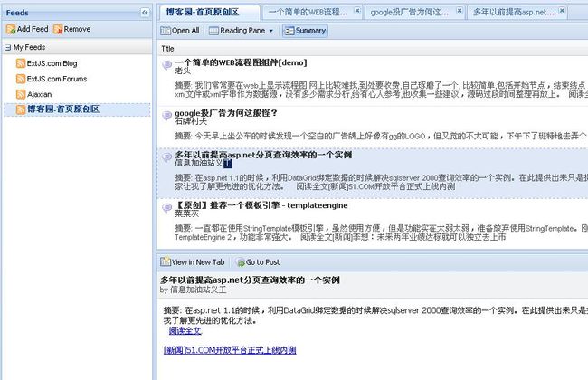Viewport: 588px width, 380px height.
Task: Select post 多年以前提高asp.net分页查询效率的一个实例 in list
Action: (x=263, y=155)
